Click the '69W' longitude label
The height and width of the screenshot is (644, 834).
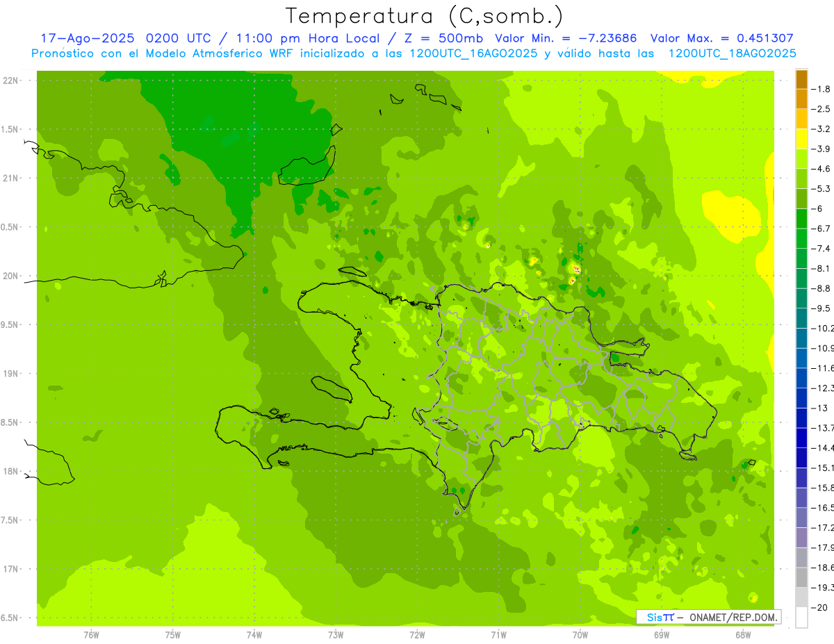pos(662,634)
